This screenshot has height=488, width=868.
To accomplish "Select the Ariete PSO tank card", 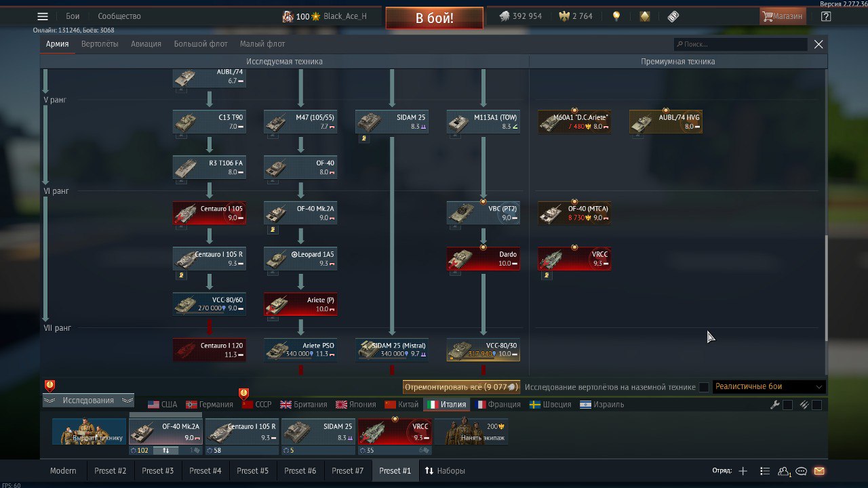I will pyautogui.click(x=300, y=350).
